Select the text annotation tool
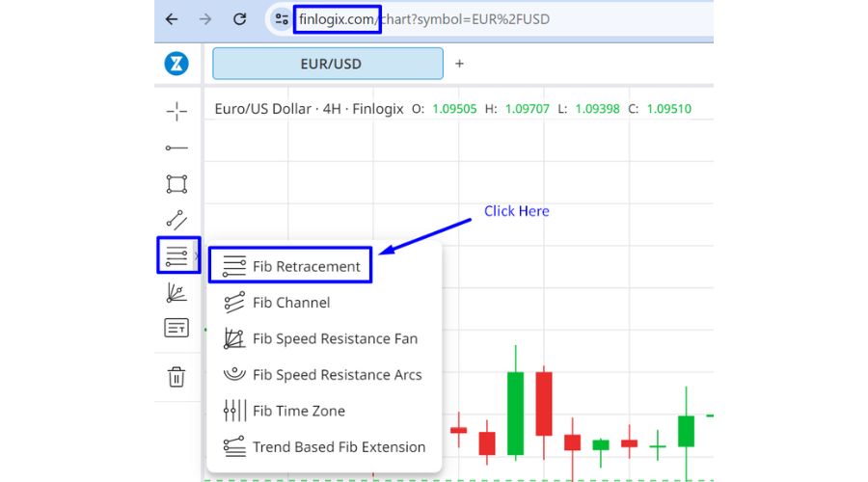The image size is (868, 482). point(176,329)
